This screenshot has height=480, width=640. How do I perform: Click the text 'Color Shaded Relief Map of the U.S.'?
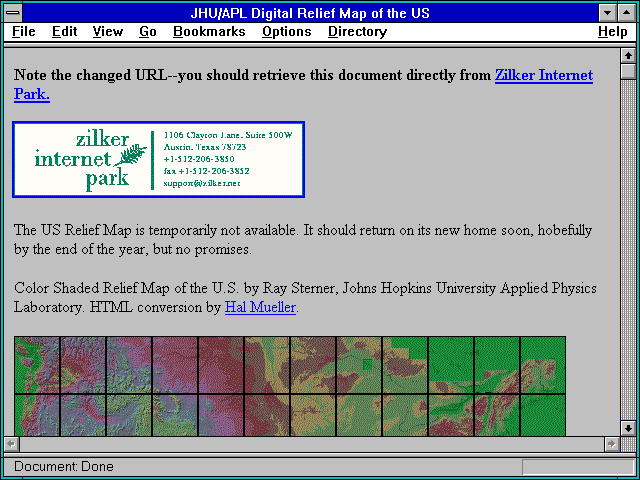click(127, 288)
